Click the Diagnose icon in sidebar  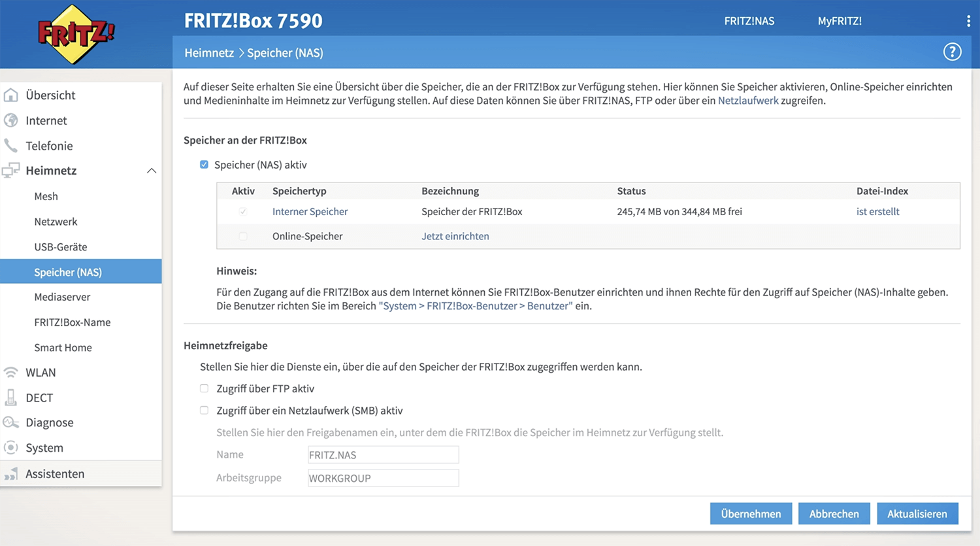[x=11, y=422]
